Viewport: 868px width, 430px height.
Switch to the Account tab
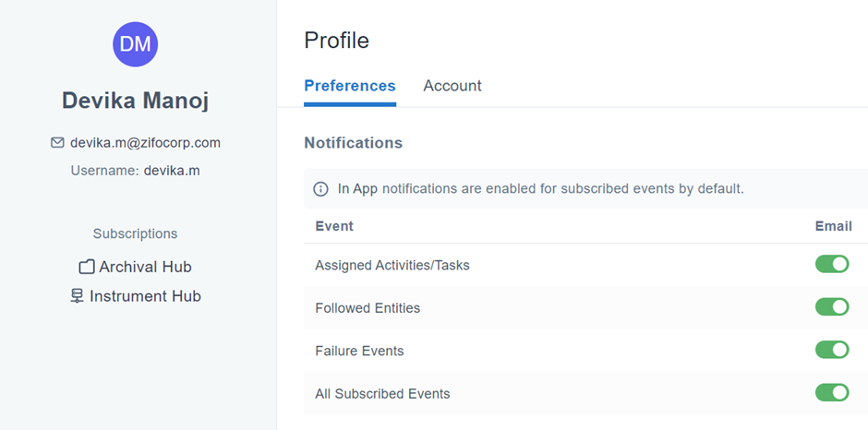point(452,86)
